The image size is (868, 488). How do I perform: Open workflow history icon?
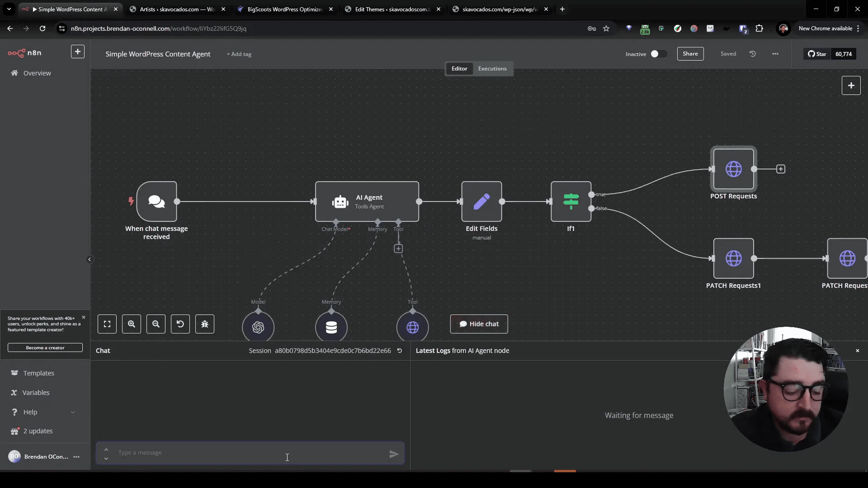(753, 54)
